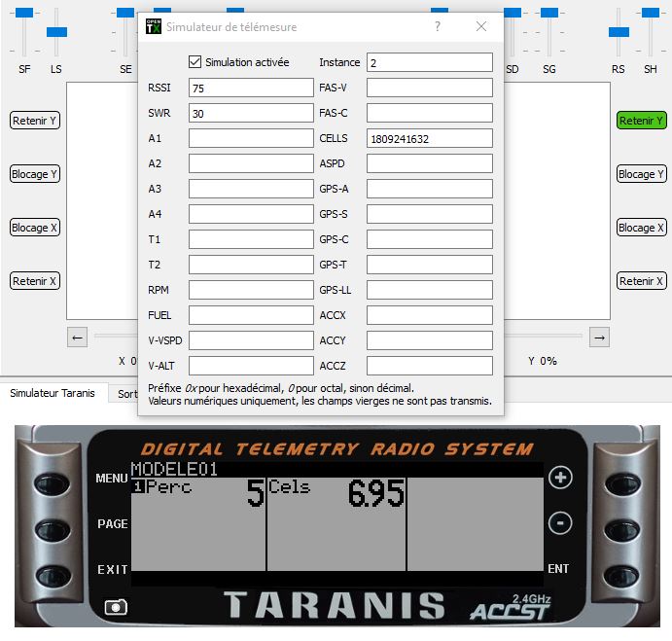The width and height of the screenshot is (672, 641).
Task: Click the A2 input field
Action: (251, 163)
